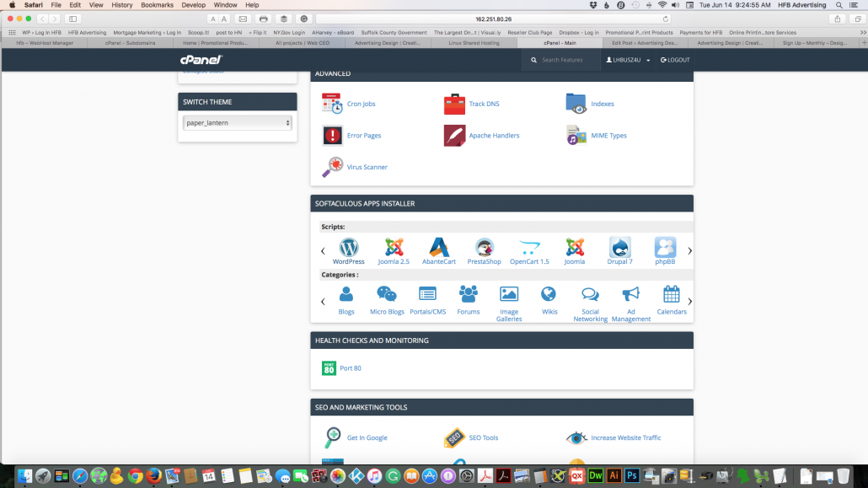This screenshot has height=488, width=868.
Task: Open the Ad Management megaphone icon
Action: [630, 295]
